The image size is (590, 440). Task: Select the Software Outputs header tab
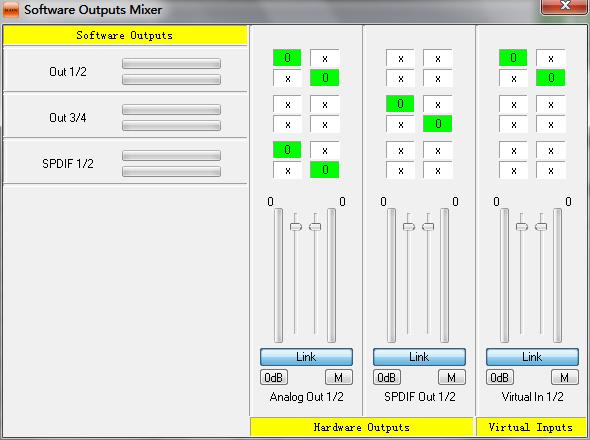pyautogui.click(x=125, y=35)
